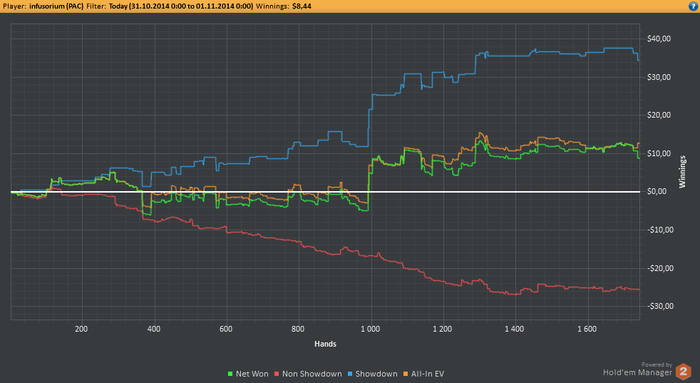Click the -$20,00 axis value
The width and height of the screenshot is (700, 383).
coord(660,268)
